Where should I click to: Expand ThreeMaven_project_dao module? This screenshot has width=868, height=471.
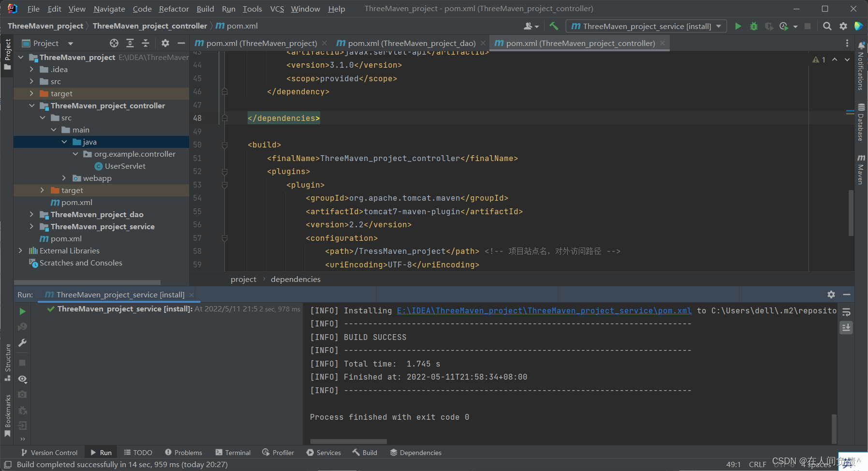point(31,214)
